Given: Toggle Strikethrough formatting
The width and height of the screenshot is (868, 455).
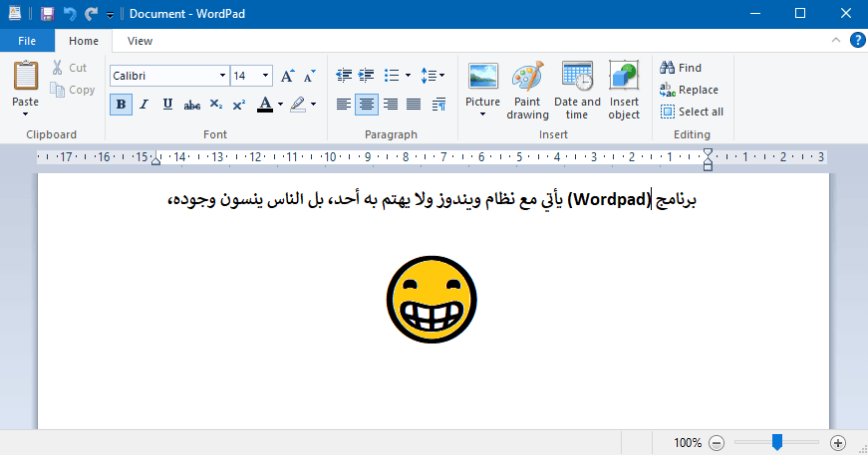Looking at the screenshot, I should [192, 105].
